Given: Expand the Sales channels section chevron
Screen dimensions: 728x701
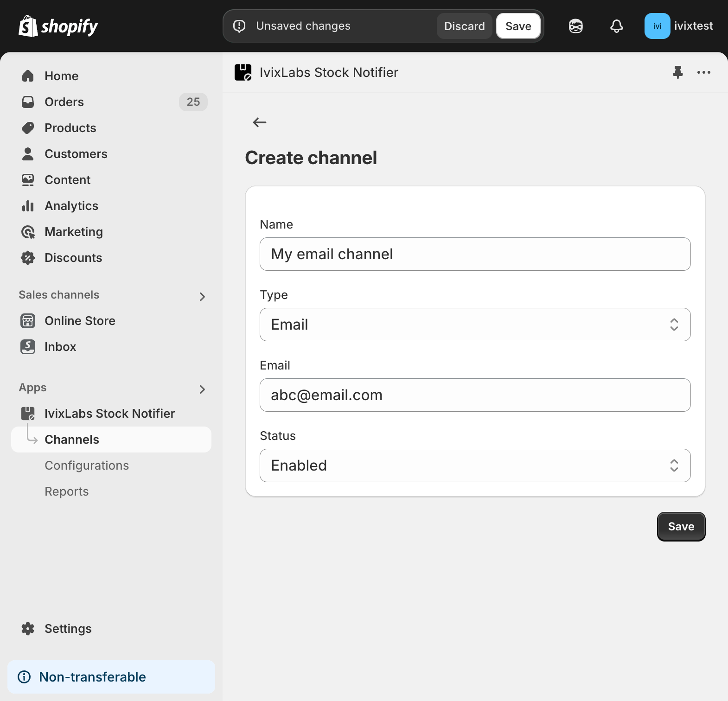Looking at the screenshot, I should 202,297.
